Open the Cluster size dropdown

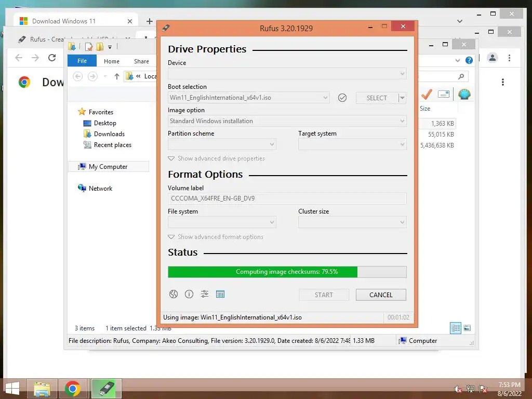point(352,222)
